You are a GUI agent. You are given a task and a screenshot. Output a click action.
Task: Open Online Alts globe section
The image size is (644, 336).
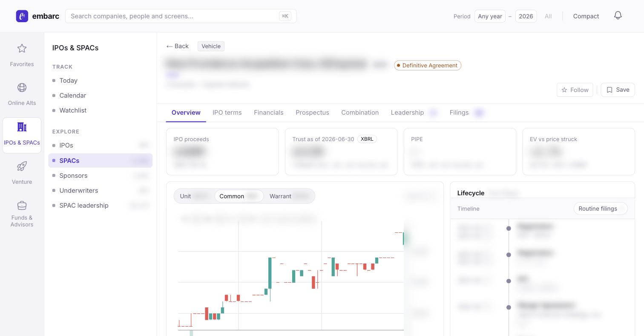[22, 94]
